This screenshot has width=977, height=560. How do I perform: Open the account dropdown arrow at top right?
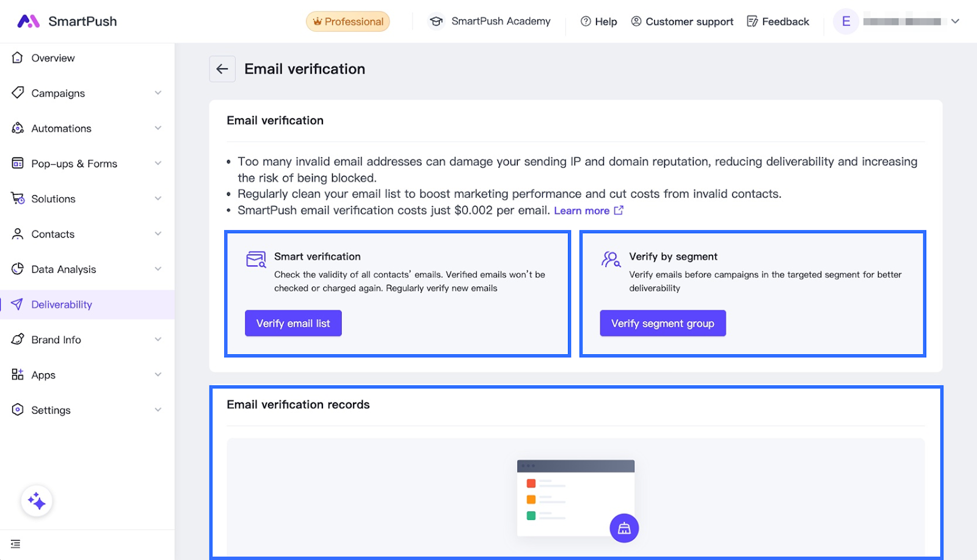(955, 21)
